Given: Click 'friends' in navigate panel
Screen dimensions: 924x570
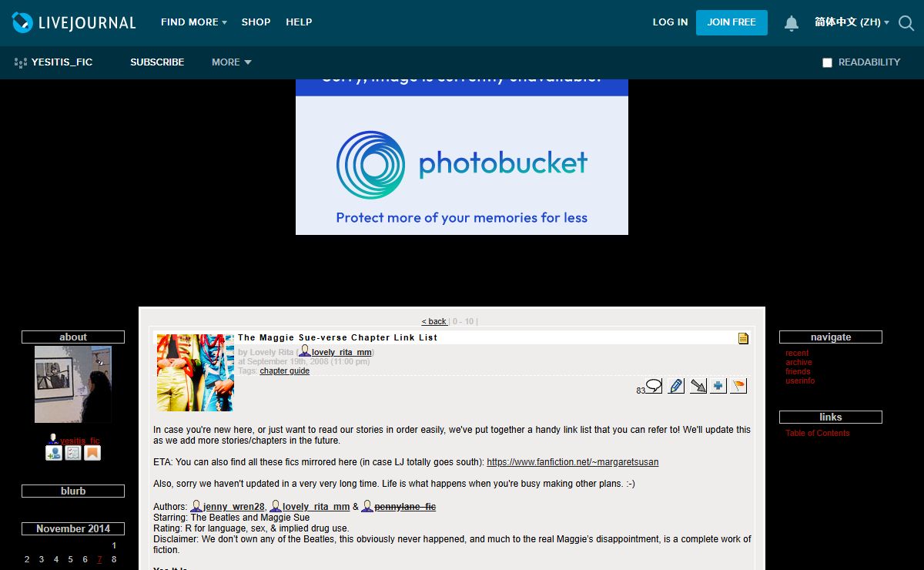Looking at the screenshot, I should tap(798, 371).
